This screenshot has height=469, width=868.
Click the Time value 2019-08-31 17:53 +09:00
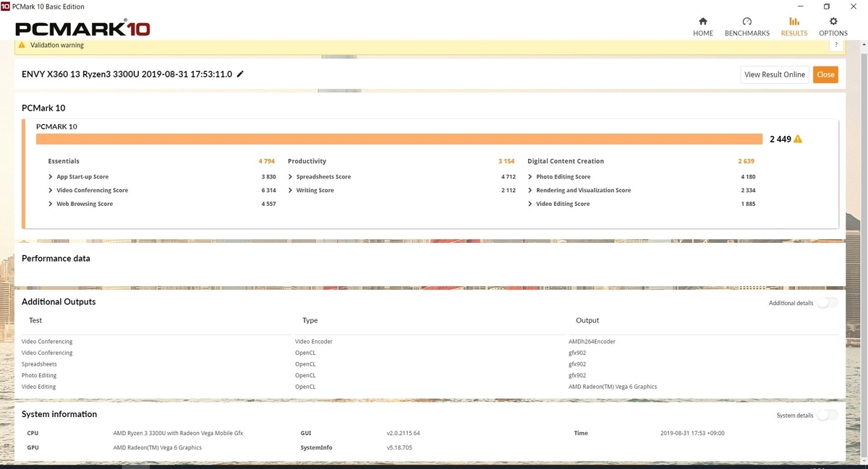click(x=692, y=434)
